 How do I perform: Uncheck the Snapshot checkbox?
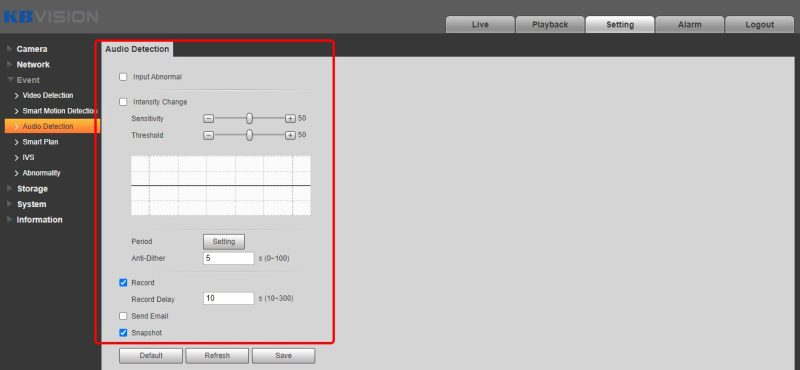(x=123, y=333)
